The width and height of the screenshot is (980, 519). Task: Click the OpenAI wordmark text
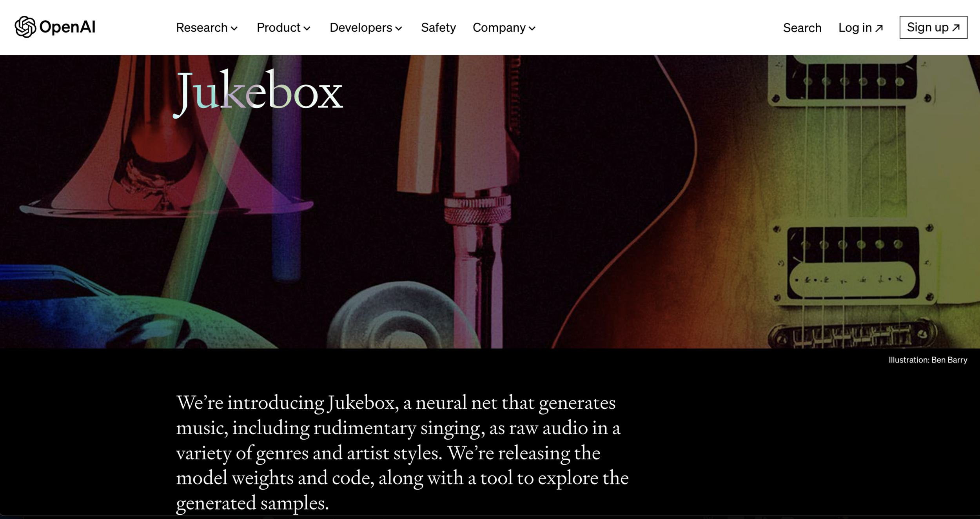coord(67,27)
